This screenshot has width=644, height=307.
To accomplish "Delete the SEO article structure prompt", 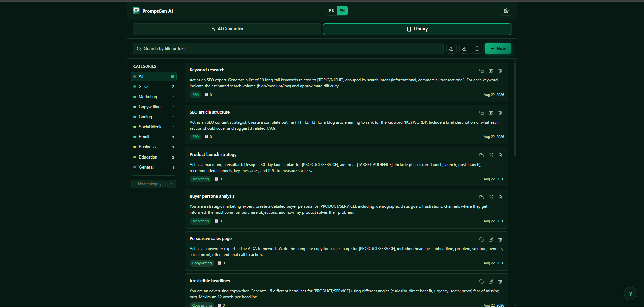I will coord(500,113).
